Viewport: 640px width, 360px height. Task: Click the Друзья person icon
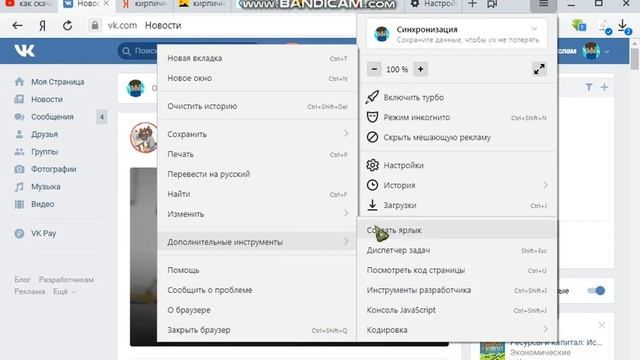point(19,134)
